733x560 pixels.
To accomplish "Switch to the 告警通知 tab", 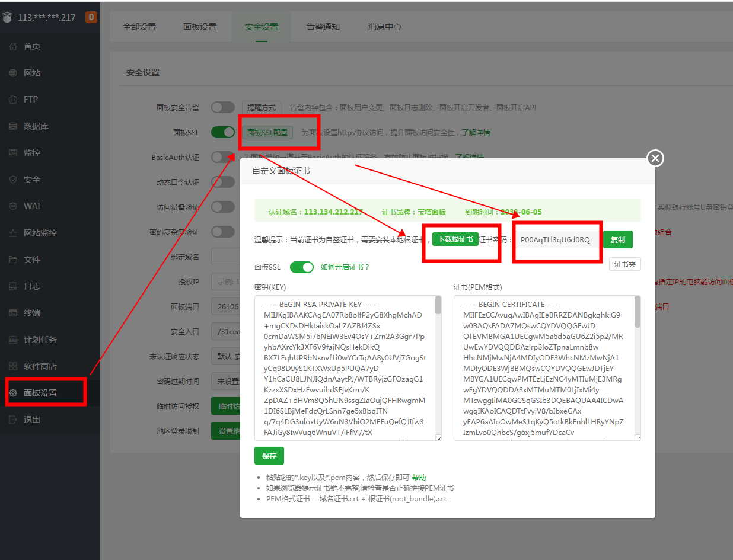I will [323, 27].
